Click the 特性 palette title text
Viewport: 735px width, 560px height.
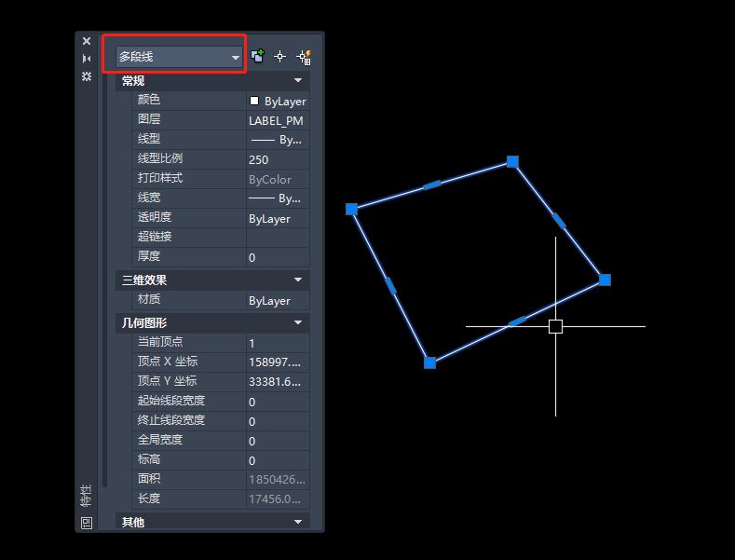pos(87,496)
